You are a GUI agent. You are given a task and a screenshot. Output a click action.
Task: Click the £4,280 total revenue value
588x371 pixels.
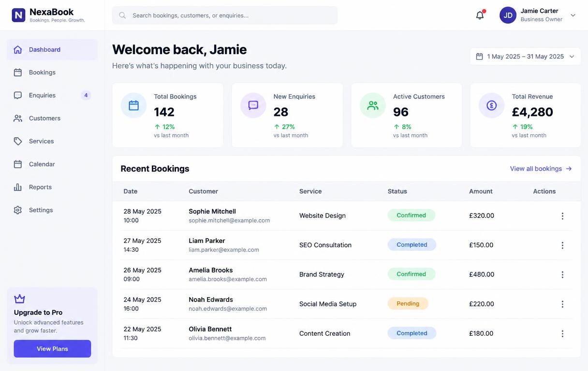532,112
